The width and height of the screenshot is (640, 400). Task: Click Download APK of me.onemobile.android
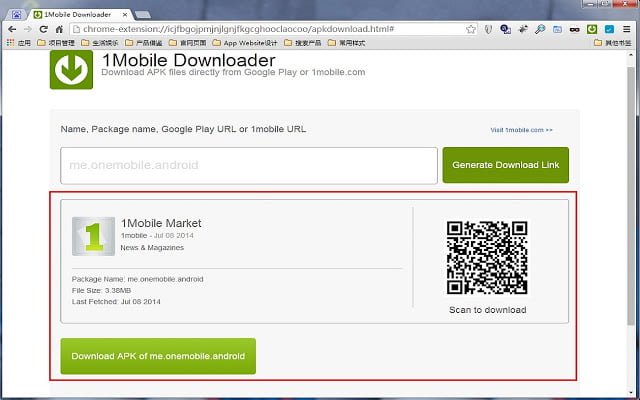158,356
